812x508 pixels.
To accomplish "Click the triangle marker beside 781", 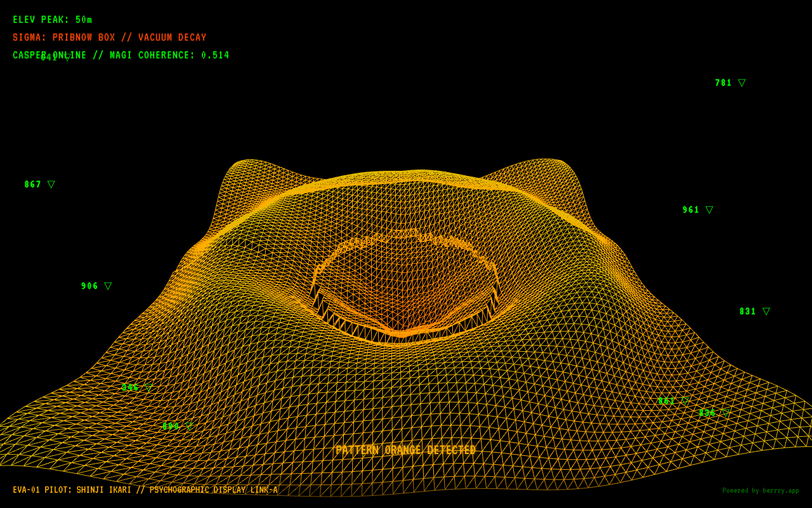I will pyautogui.click(x=742, y=83).
